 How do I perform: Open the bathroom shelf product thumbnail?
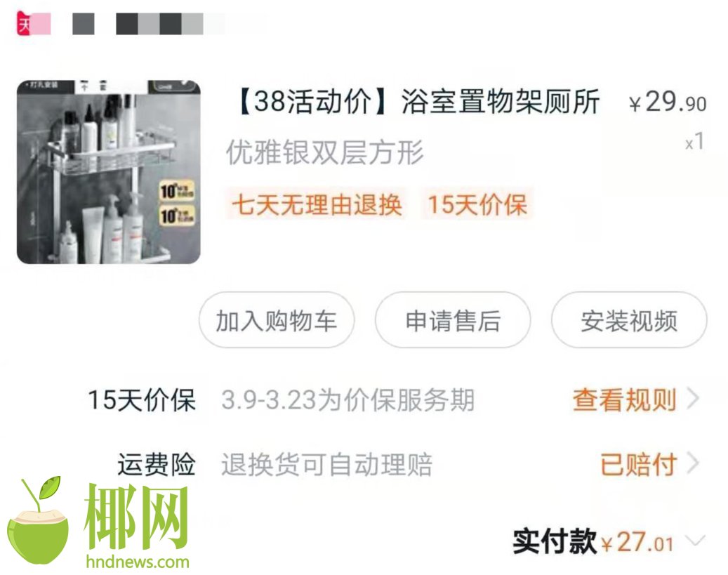[x=109, y=172]
